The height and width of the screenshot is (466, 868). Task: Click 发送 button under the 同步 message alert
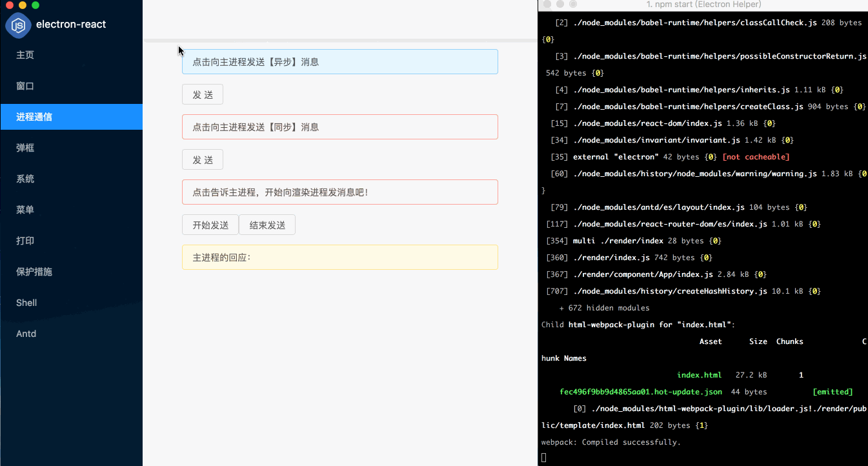pos(203,160)
